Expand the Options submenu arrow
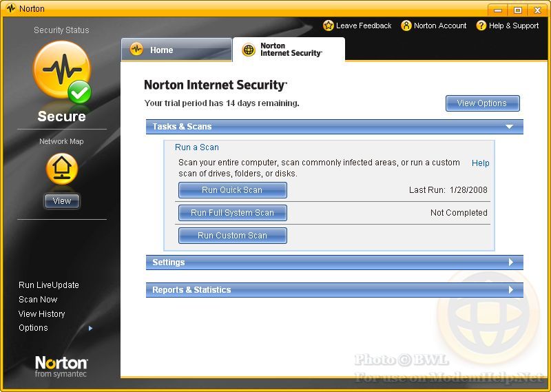 [x=91, y=328]
